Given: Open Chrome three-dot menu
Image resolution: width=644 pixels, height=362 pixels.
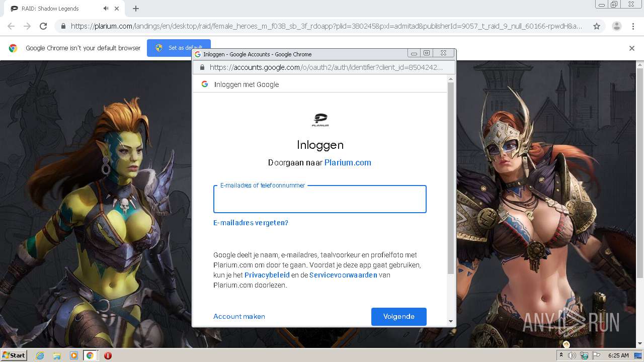Looking at the screenshot, I should tap(633, 26).
